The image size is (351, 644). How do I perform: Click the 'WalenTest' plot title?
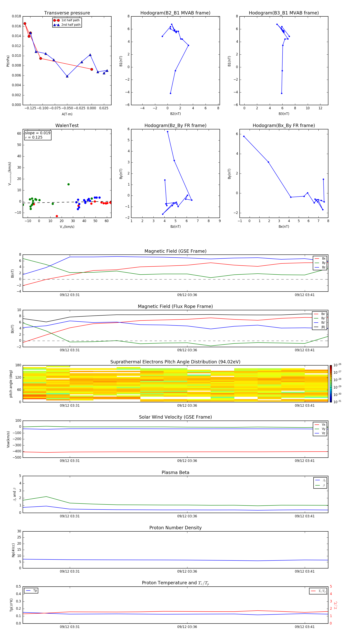[67, 125]
